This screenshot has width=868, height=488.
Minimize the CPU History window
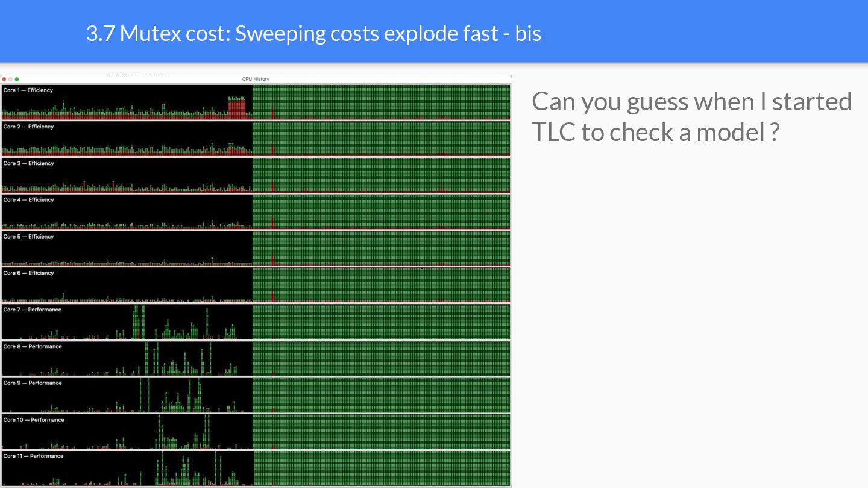[x=10, y=79]
